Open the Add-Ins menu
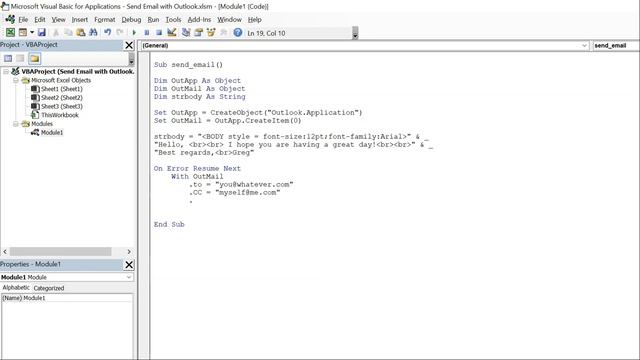 [x=199, y=20]
